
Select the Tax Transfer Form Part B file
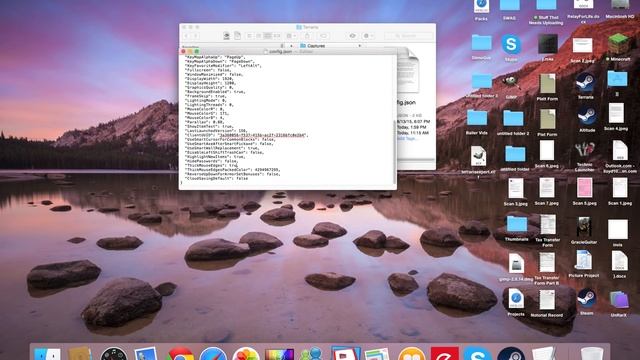point(547,262)
